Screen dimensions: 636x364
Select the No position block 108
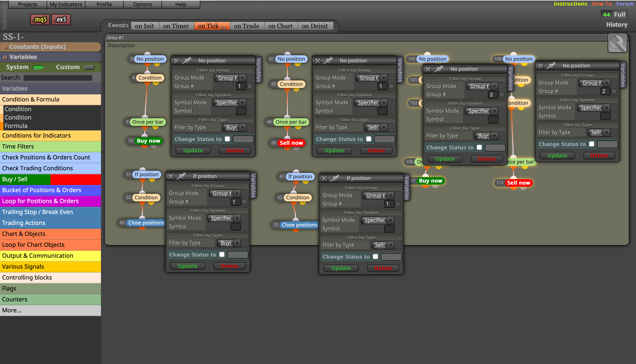coord(519,59)
